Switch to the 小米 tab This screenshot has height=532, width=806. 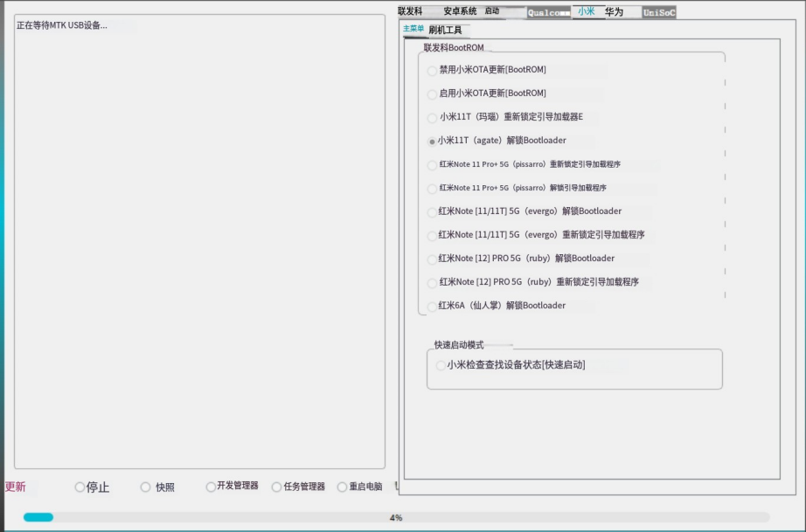click(x=587, y=11)
